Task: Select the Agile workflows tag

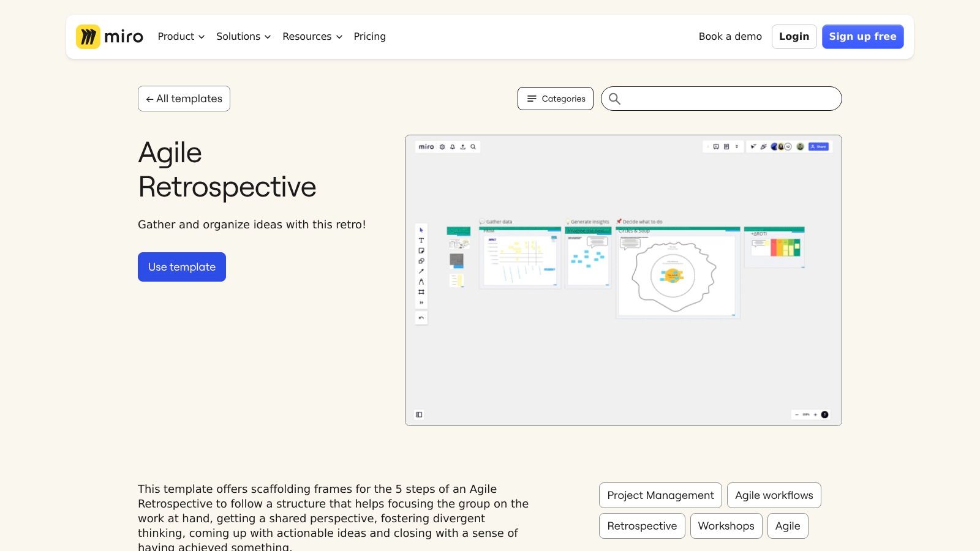Action: pos(774,495)
